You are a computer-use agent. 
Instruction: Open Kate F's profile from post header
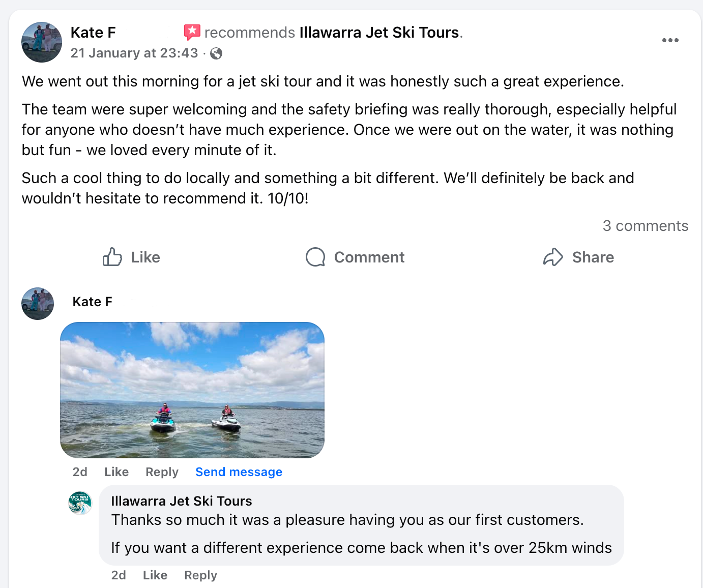pos(93,33)
